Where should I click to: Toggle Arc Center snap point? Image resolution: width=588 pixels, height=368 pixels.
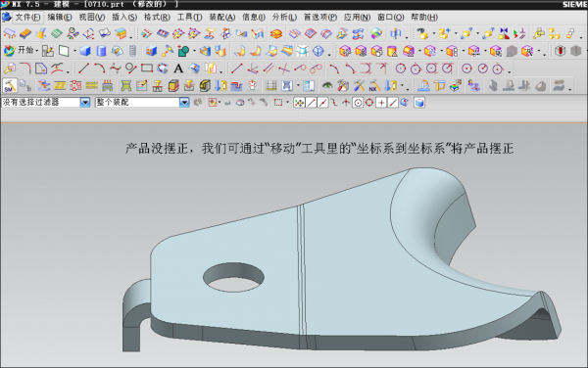[358, 103]
